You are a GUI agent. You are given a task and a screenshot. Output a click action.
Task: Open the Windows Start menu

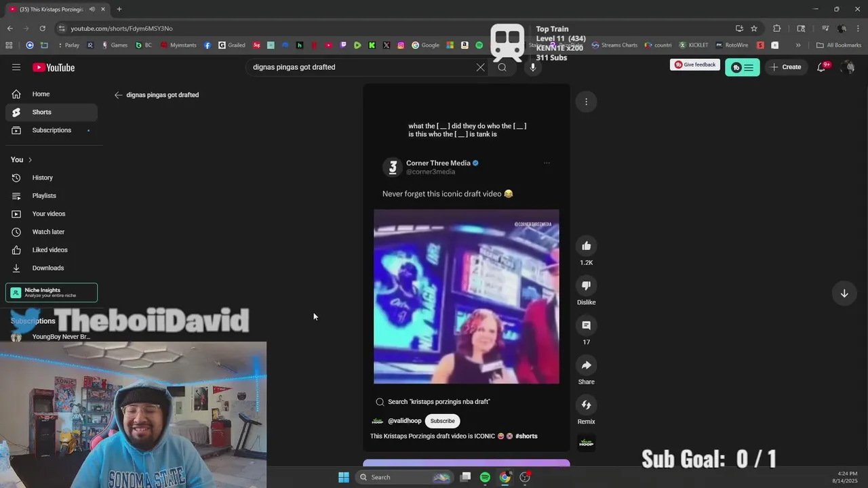[344, 477]
